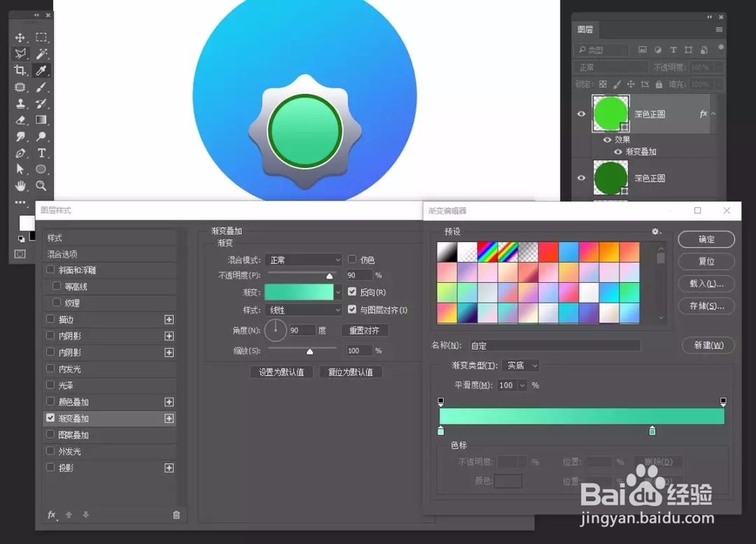Viewport: 756px width, 544px height.
Task: Open the Layers panel flyout menu
Action: (720, 29)
